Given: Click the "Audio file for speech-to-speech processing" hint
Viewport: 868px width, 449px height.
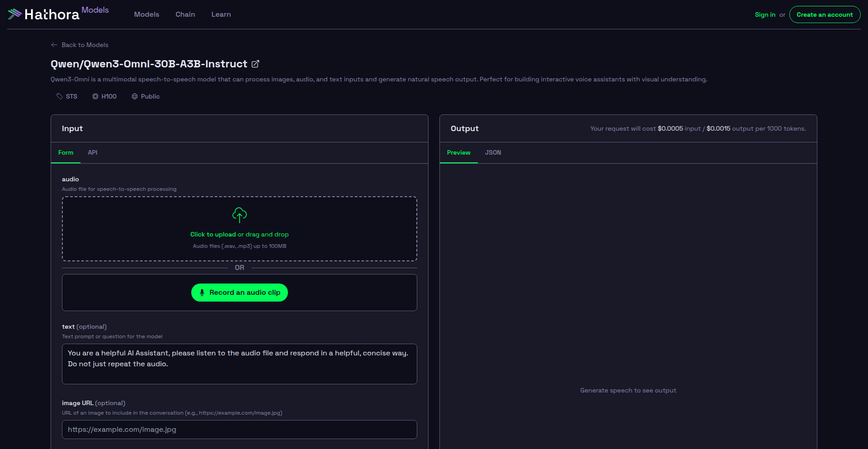Looking at the screenshot, I should [x=119, y=189].
